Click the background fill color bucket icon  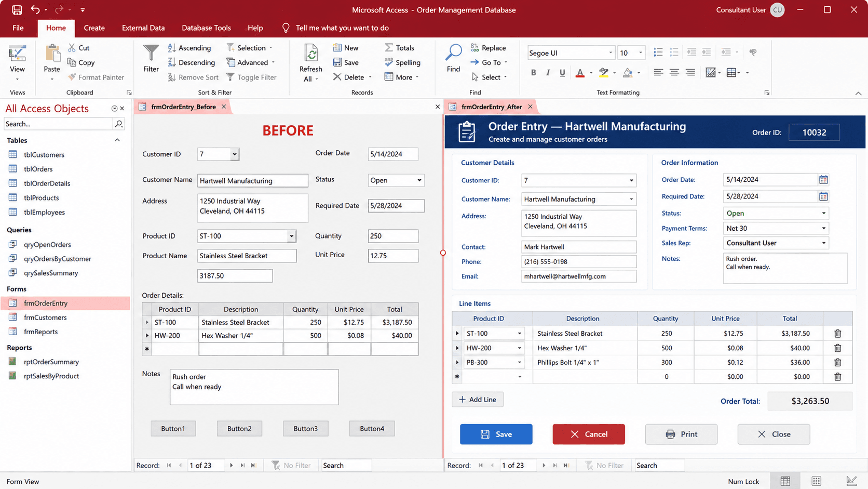(x=628, y=73)
